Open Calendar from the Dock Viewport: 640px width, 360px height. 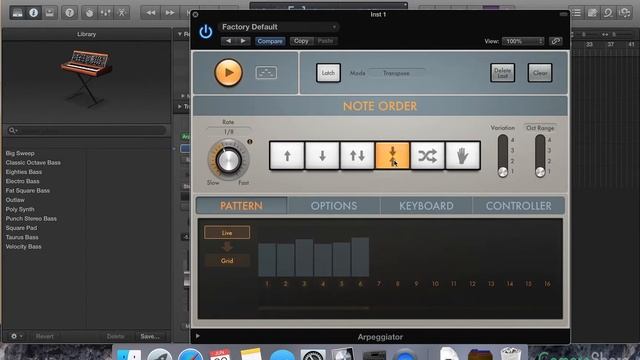pos(220,354)
